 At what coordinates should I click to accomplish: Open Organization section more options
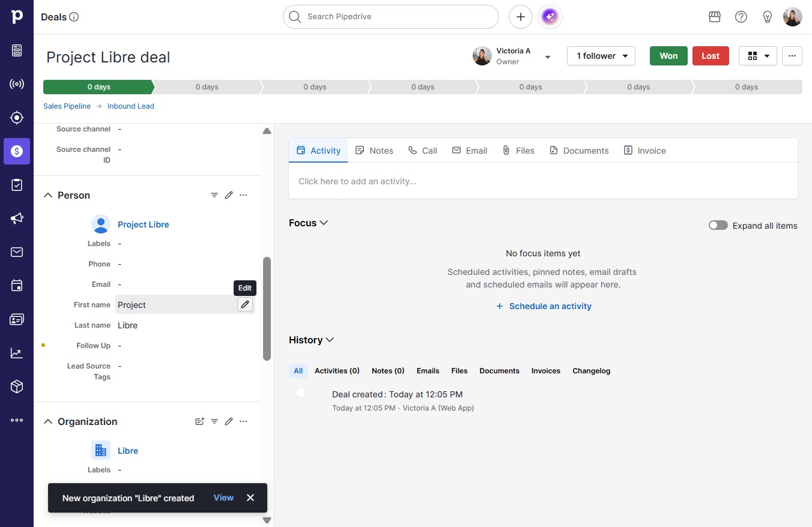[243, 421]
